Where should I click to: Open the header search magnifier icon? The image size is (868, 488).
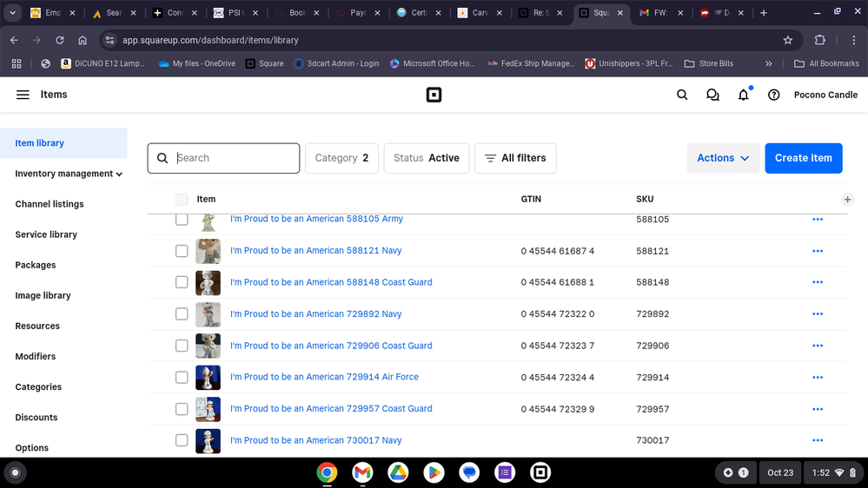[682, 95]
